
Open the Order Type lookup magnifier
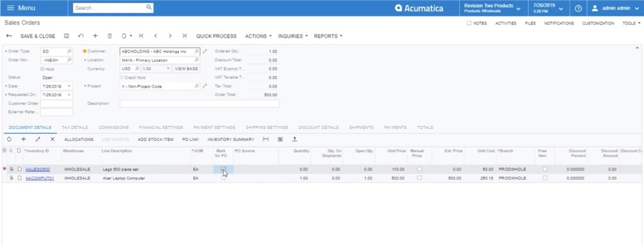coord(69,52)
